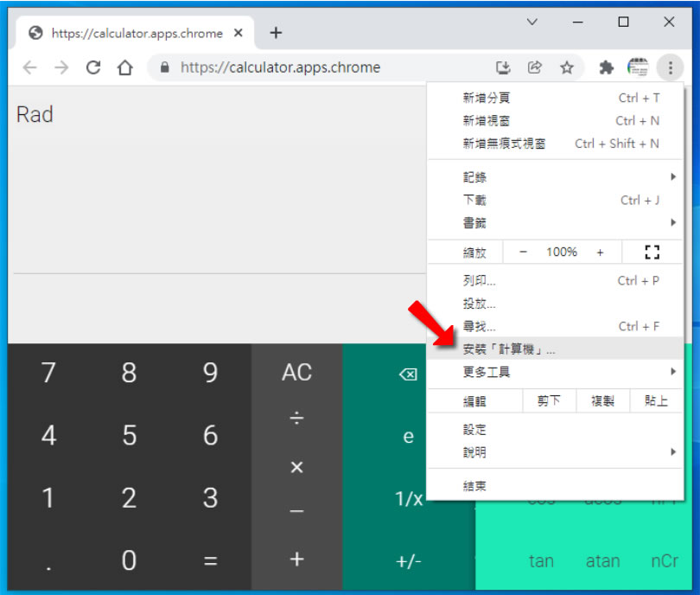Click the nCr function key
The width and height of the screenshot is (700, 595).
(x=665, y=561)
